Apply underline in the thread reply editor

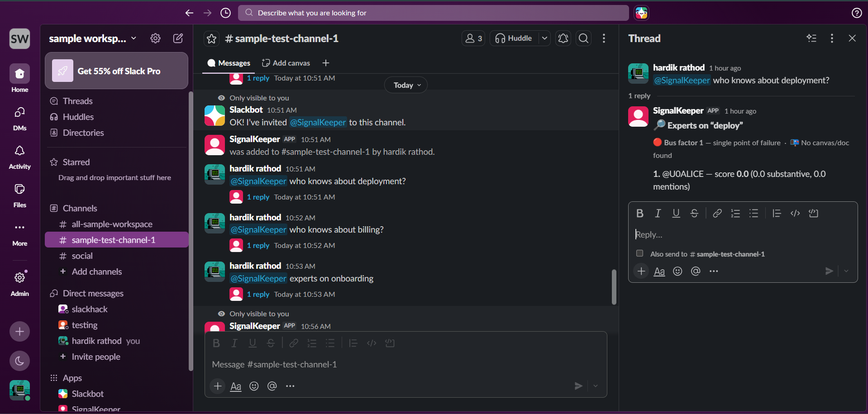coord(676,214)
